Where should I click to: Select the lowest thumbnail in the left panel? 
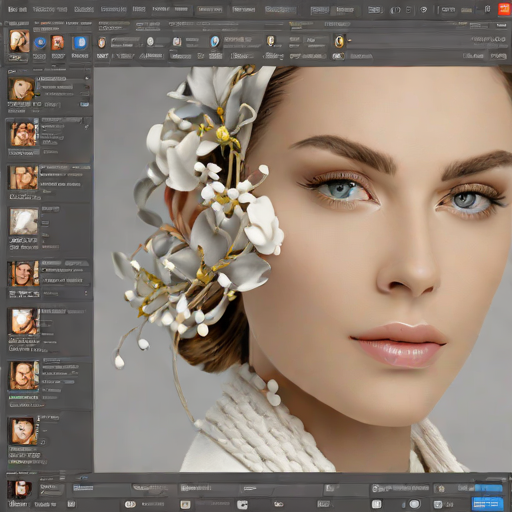[x=23, y=431]
